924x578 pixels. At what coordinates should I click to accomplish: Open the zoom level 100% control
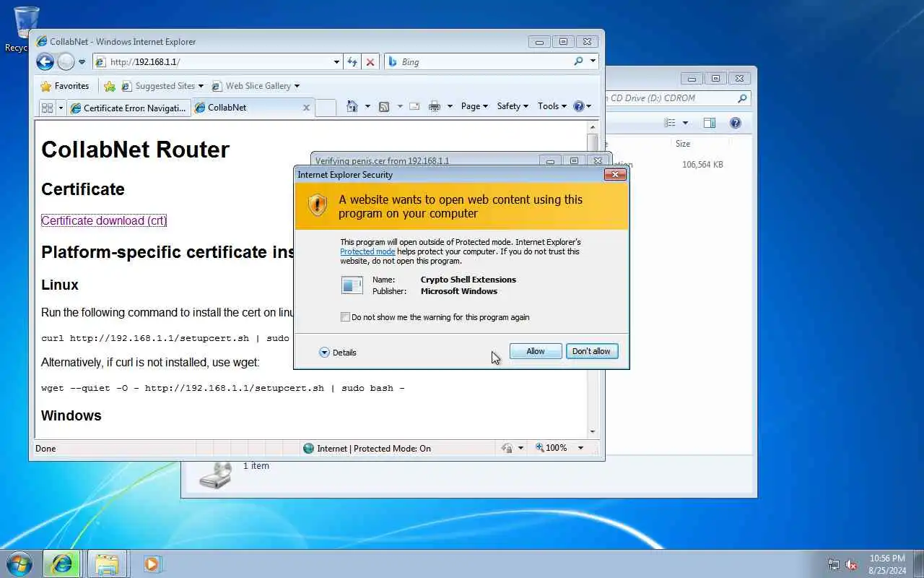click(x=552, y=448)
